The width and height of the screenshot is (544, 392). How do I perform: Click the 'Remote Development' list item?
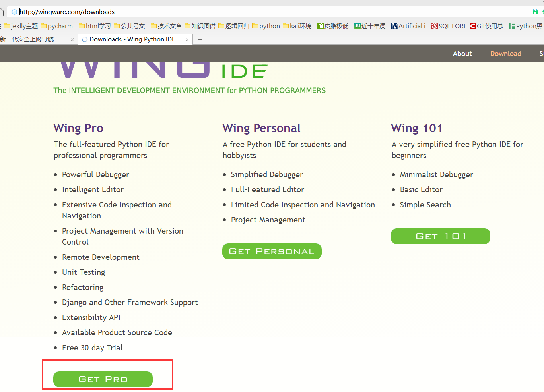pyautogui.click(x=101, y=257)
